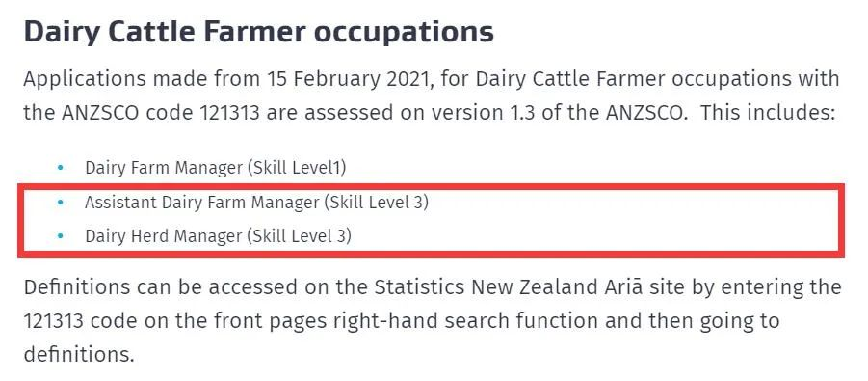Screen dimensions: 868x381
Task: Click the final word definitions
Action: coord(79,354)
